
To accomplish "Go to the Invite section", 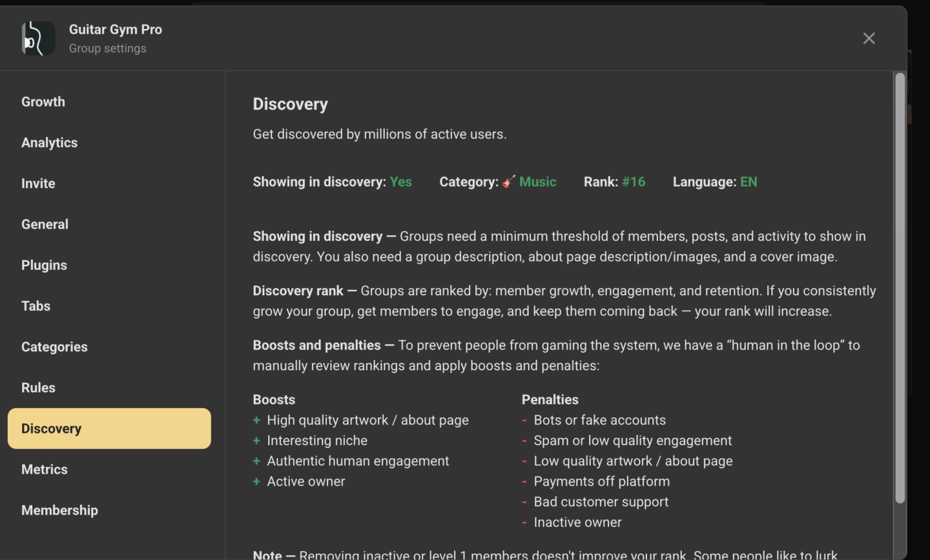I will click(38, 183).
